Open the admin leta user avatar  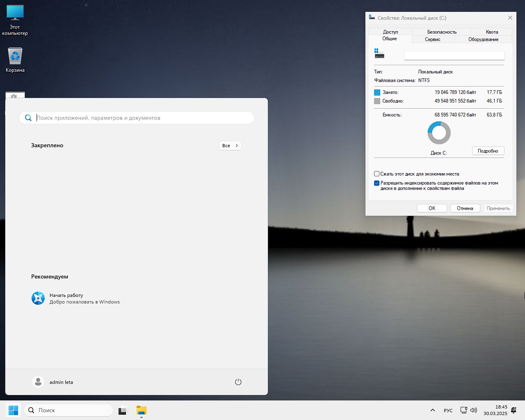pyautogui.click(x=38, y=382)
